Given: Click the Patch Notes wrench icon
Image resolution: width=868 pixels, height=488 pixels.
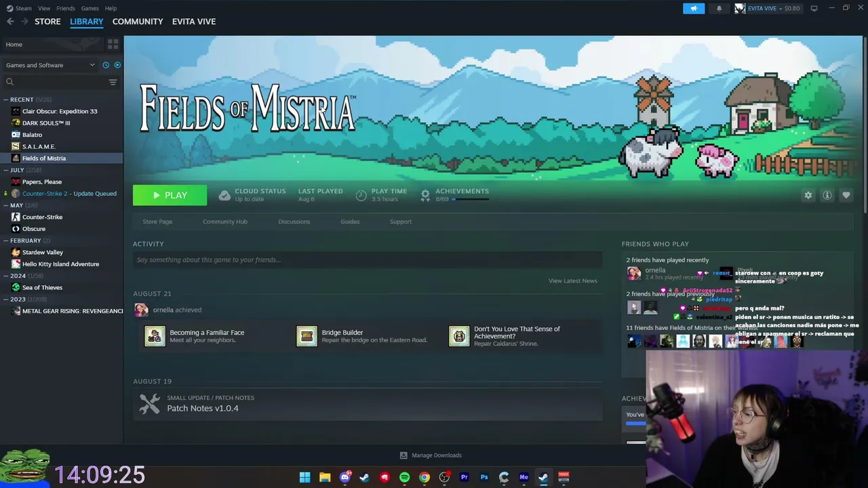Looking at the screenshot, I should coord(149,404).
